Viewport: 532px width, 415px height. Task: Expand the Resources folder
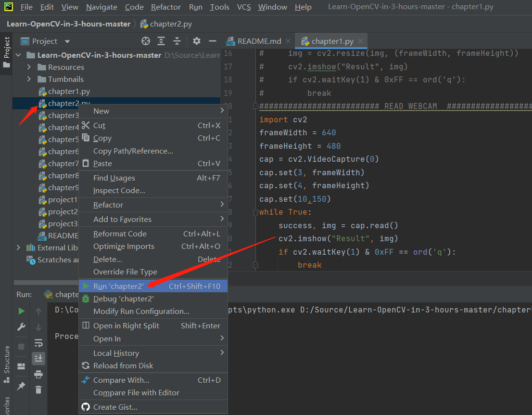click(29, 67)
